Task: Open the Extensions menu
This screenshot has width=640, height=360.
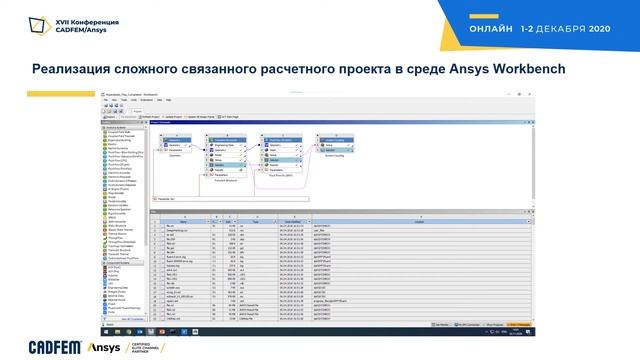Action: click(147, 100)
